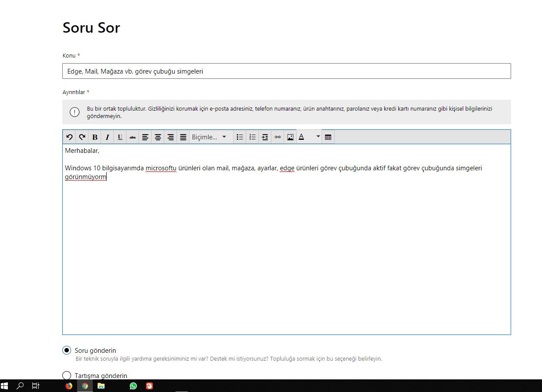Open WhatsApp from the taskbar
Image resolution: width=542 pixels, height=392 pixels.
tap(133, 386)
